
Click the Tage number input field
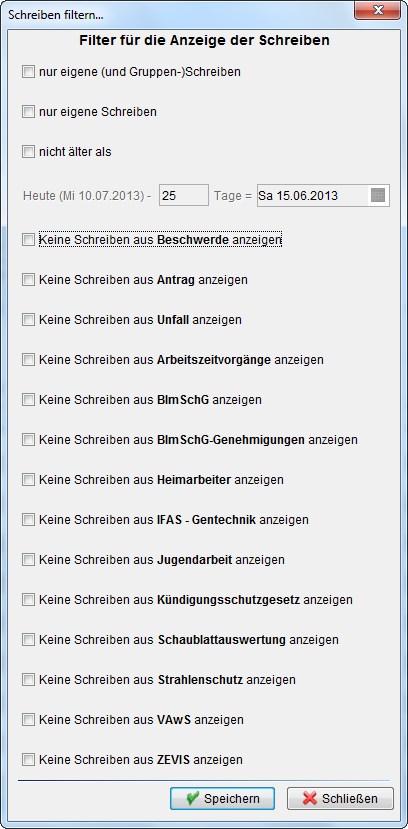pyautogui.click(x=184, y=196)
